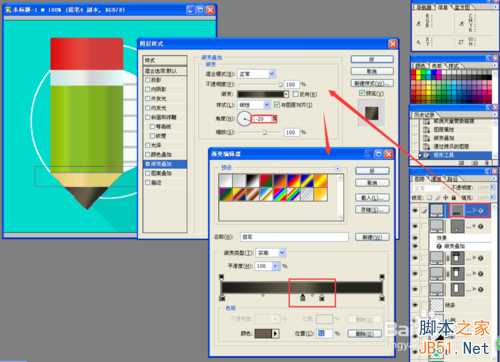Hide the top selected layer using its eye icon
This screenshot has height=362, width=500.
point(415,211)
